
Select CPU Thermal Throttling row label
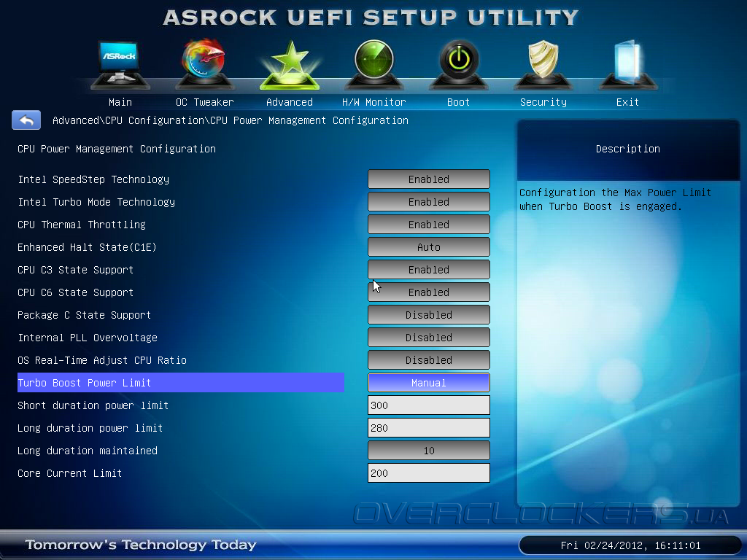(82, 225)
